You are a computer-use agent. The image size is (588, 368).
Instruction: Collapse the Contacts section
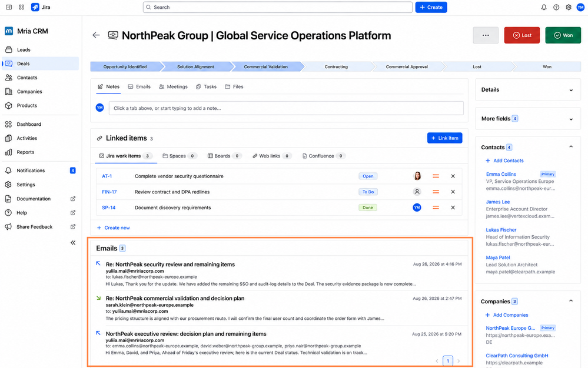pyautogui.click(x=571, y=147)
